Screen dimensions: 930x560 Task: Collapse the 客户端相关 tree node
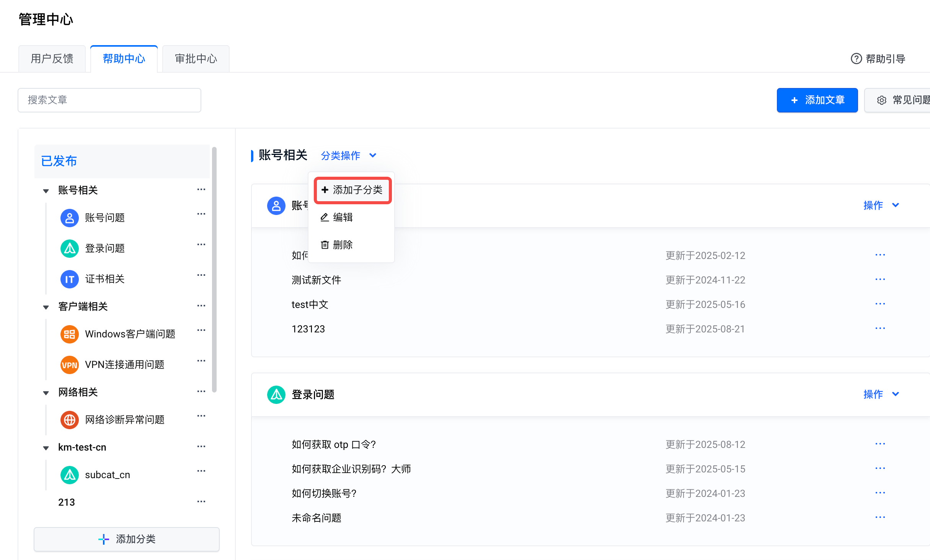coord(46,307)
